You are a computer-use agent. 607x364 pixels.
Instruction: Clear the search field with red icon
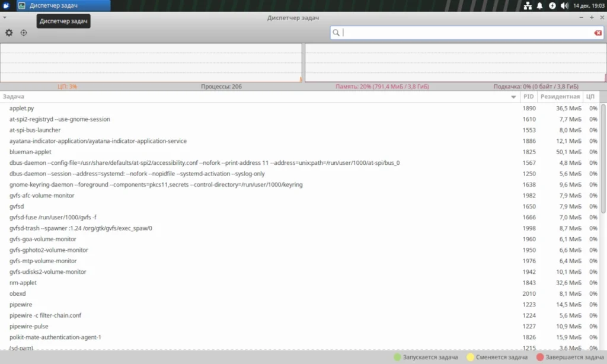coord(598,33)
